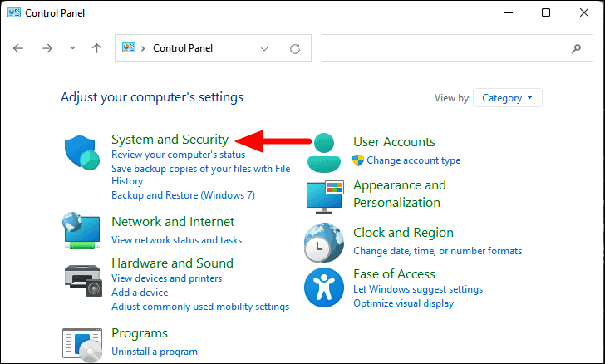The width and height of the screenshot is (605, 364).
Task: Open Backup and Restore (Windows 7)
Action: click(184, 195)
